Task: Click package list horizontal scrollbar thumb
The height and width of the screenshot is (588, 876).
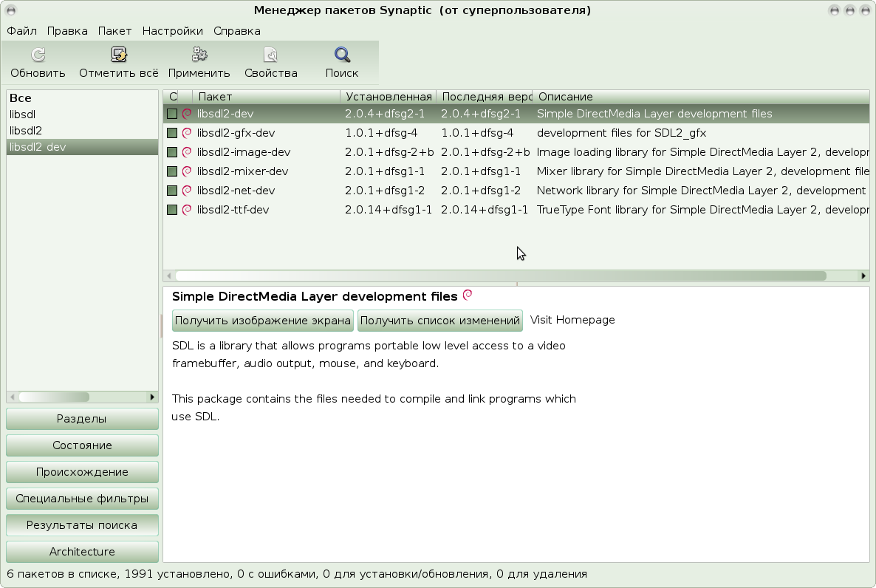Action: [501, 276]
